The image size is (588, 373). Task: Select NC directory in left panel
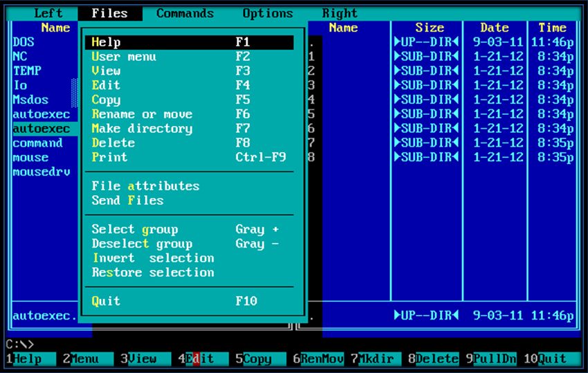tap(20, 56)
